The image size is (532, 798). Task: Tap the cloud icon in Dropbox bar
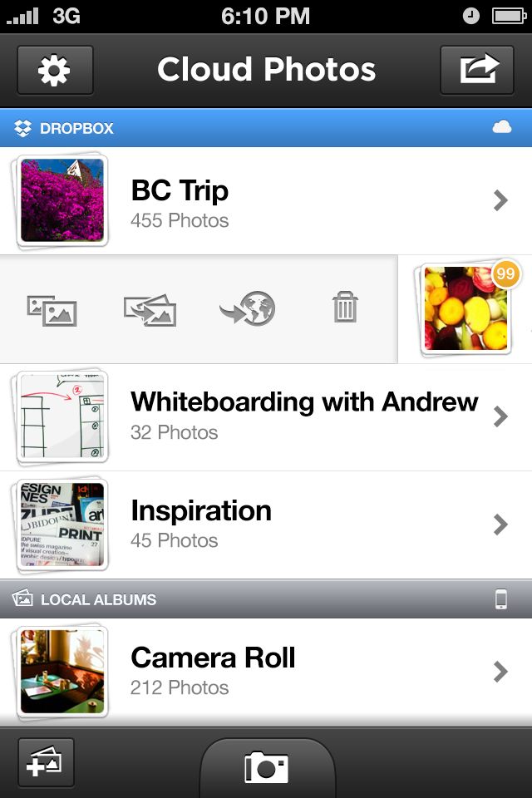click(x=501, y=127)
